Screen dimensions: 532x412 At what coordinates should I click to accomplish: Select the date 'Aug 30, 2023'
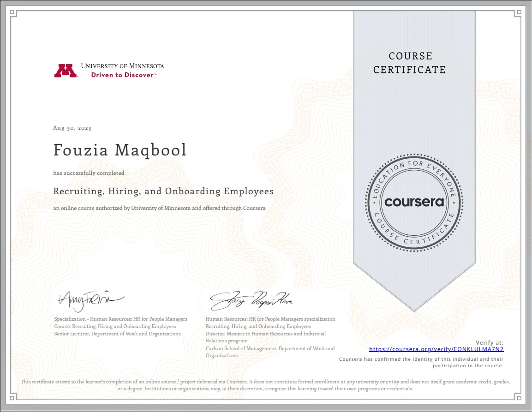tap(72, 128)
